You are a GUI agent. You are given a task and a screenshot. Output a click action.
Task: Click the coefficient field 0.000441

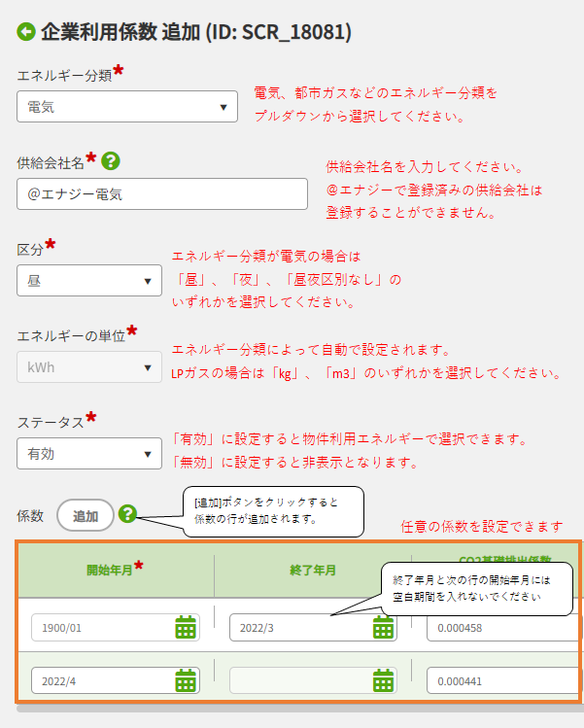(x=503, y=681)
